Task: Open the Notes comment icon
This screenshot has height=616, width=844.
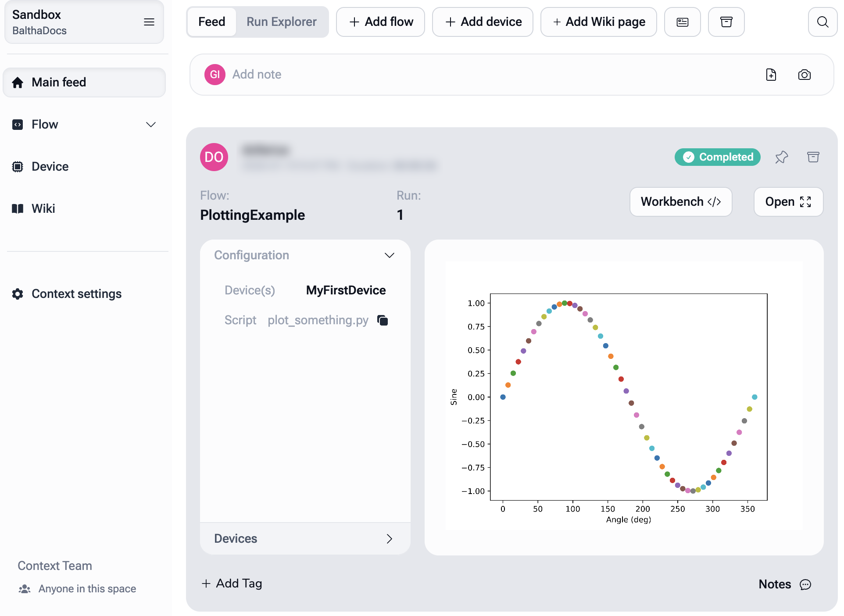Action: 805,584
